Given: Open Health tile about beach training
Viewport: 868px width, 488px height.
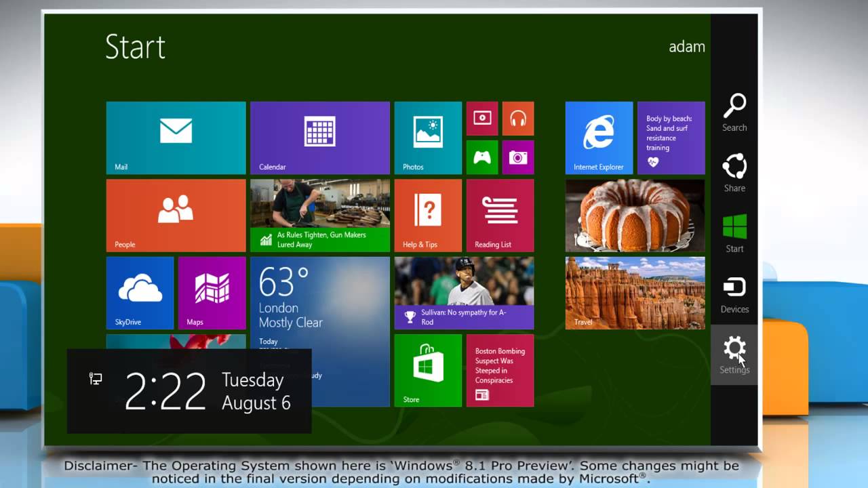Looking at the screenshot, I should [671, 138].
